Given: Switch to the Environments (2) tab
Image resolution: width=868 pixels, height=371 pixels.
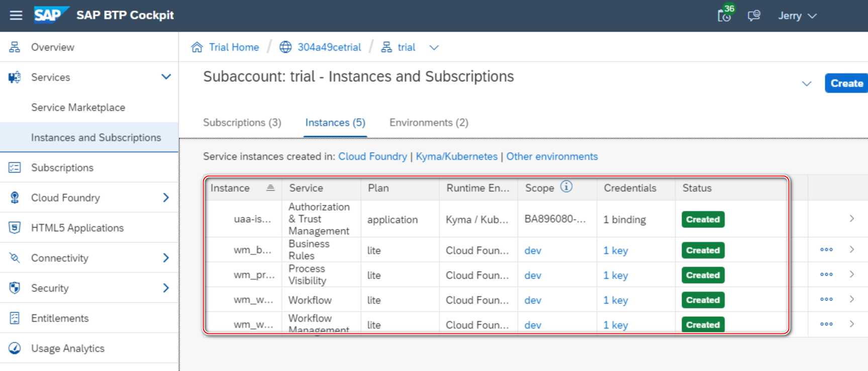Looking at the screenshot, I should [429, 123].
